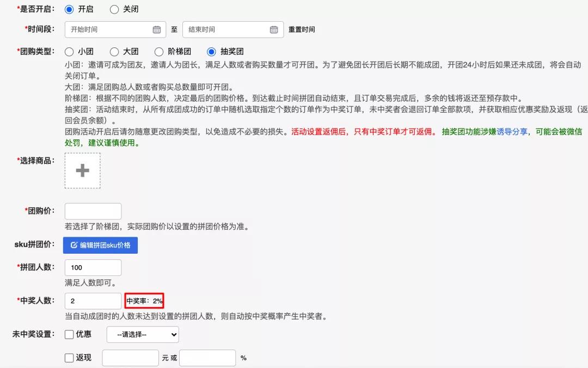588x368 pixels.
Task: Click the 满足人数即可。 hint text
Action: [x=90, y=283]
